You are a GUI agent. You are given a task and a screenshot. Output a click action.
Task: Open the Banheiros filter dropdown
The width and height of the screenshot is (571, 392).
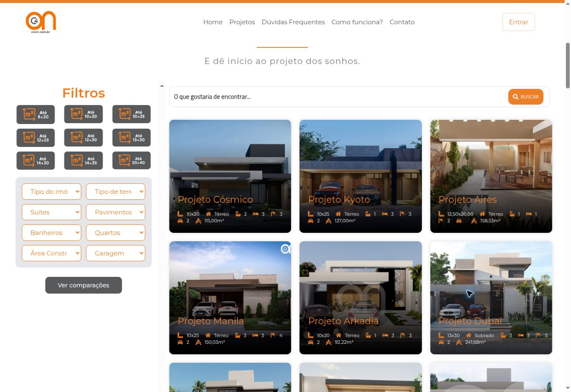[51, 232]
